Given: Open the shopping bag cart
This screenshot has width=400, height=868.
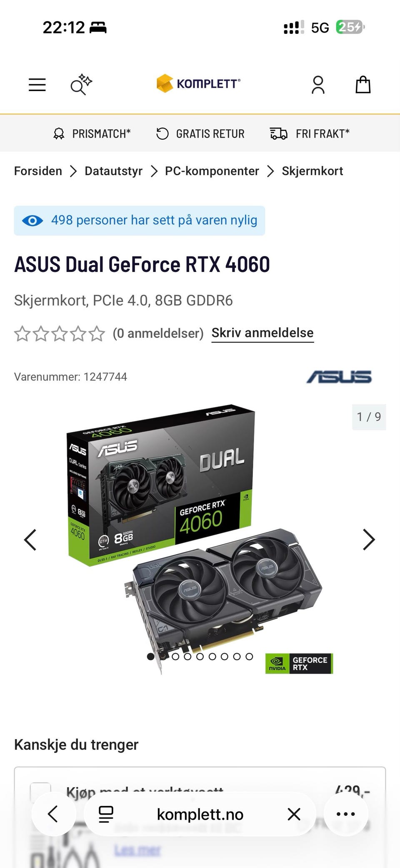Looking at the screenshot, I should [x=362, y=85].
